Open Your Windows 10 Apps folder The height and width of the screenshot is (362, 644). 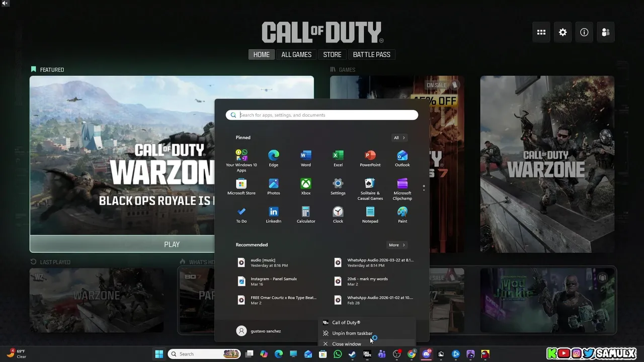pyautogui.click(x=241, y=160)
